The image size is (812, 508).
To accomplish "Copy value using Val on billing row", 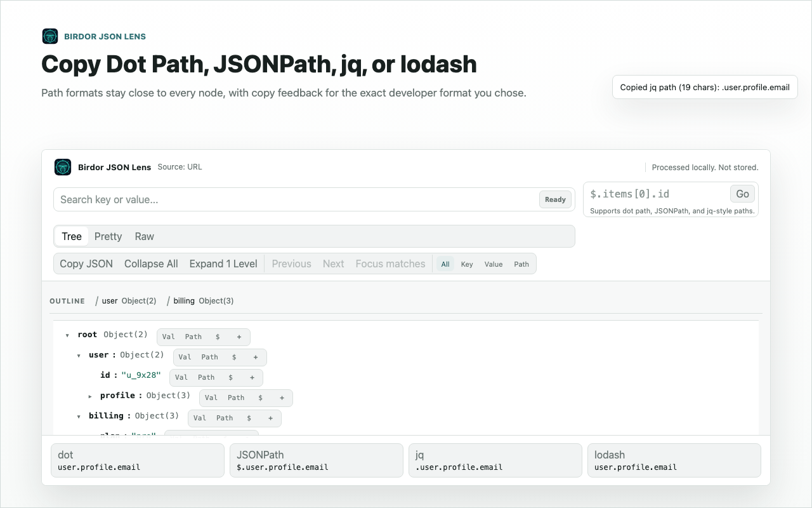I will tap(199, 418).
